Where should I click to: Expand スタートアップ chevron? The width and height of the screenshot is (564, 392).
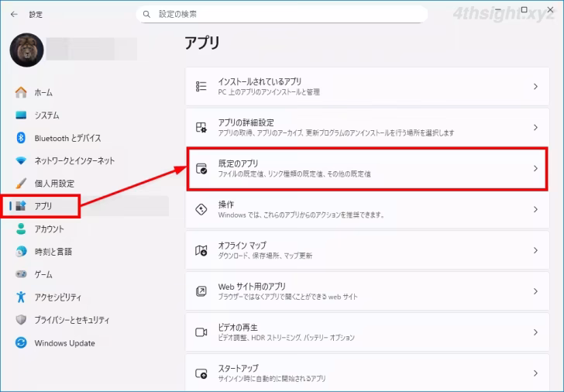point(535,373)
